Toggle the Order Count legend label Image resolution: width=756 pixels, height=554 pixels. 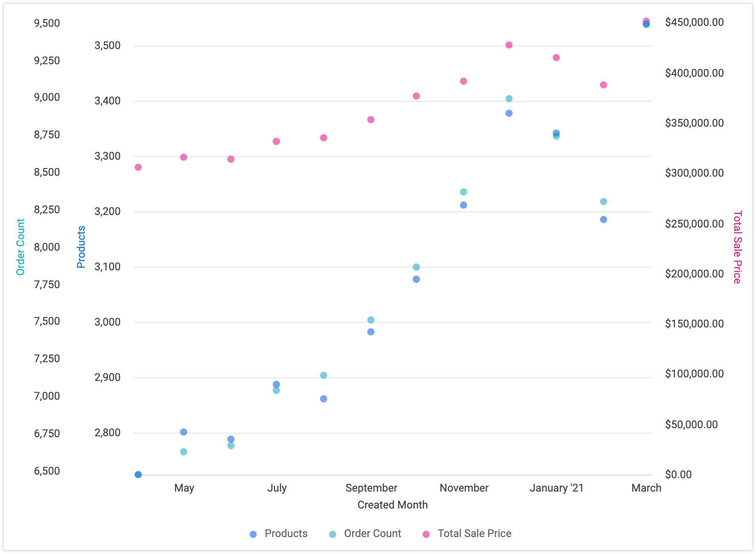372,533
